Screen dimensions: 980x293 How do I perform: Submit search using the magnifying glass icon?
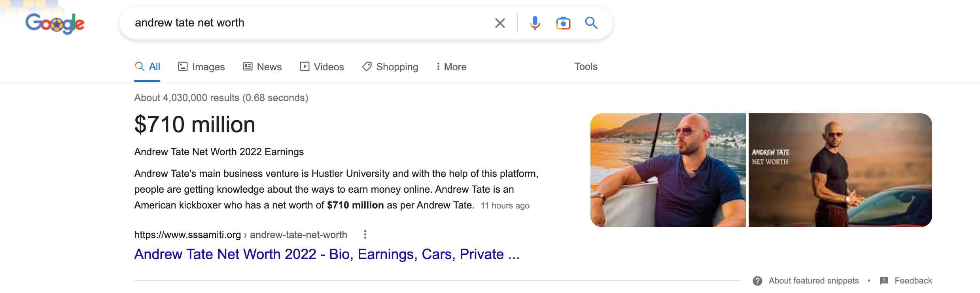click(x=591, y=23)
